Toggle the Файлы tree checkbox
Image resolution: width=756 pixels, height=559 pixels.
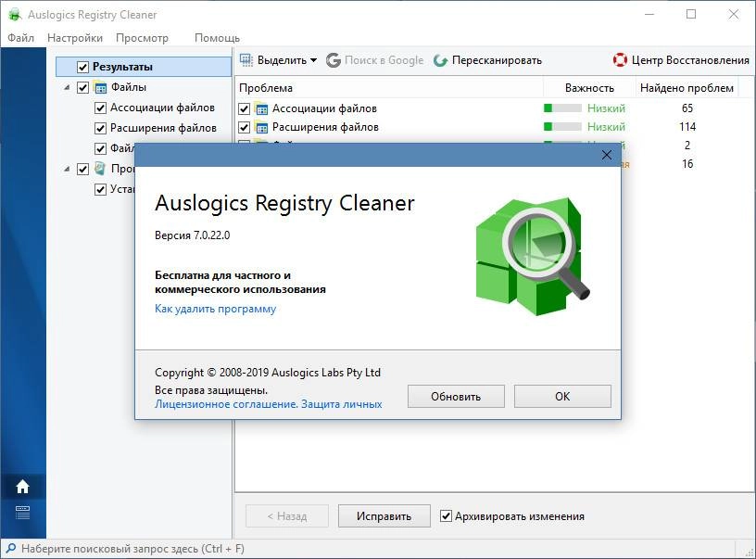click(83, 87)
